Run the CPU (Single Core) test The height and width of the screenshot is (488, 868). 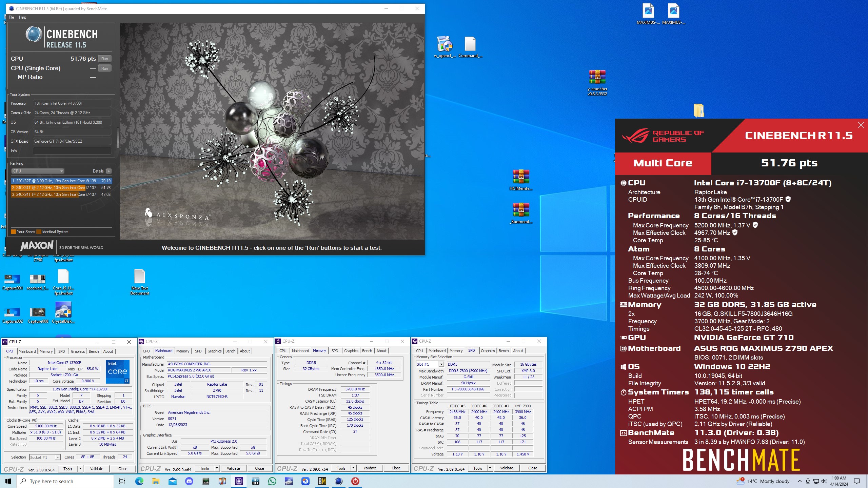(105, 68)
